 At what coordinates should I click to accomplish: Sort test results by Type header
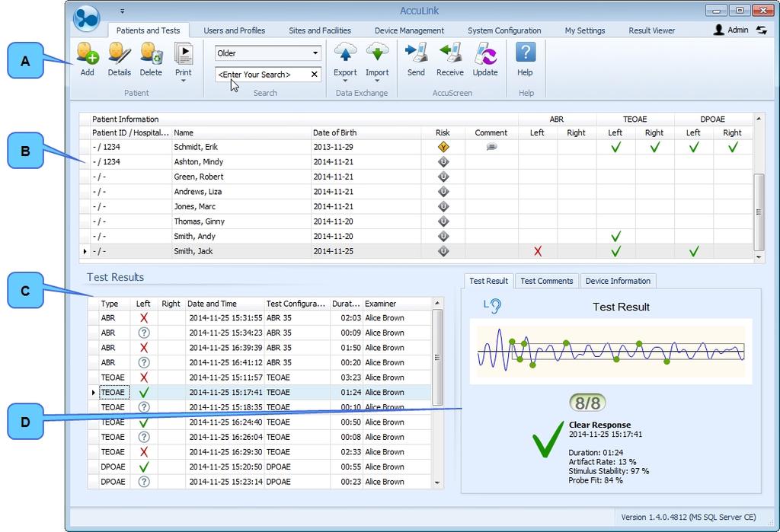[x=114, y=304]
